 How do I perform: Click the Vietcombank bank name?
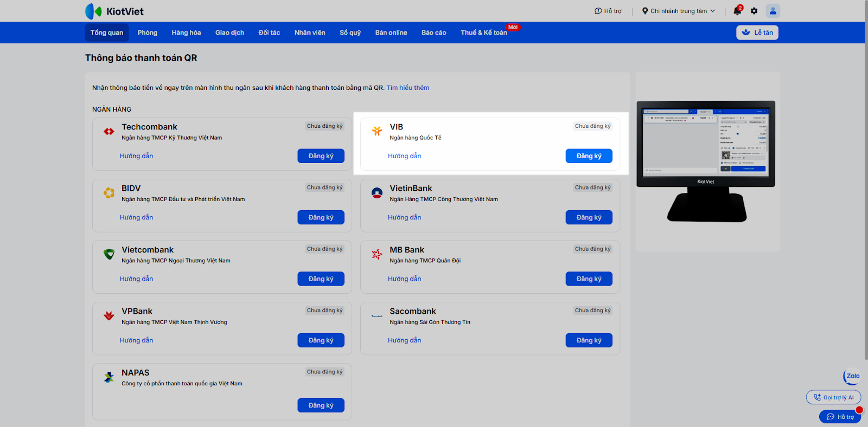pos(148,250)
